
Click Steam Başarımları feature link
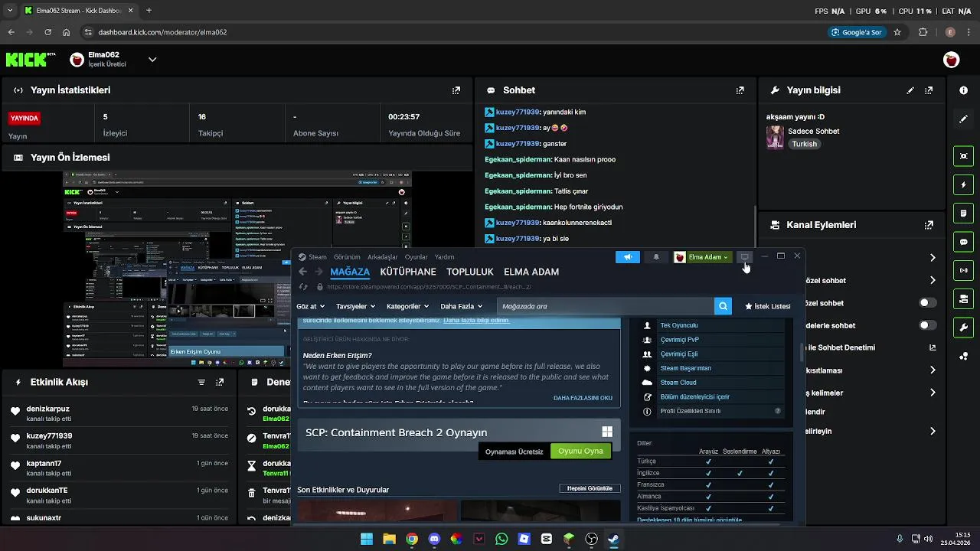pos(685,368)
